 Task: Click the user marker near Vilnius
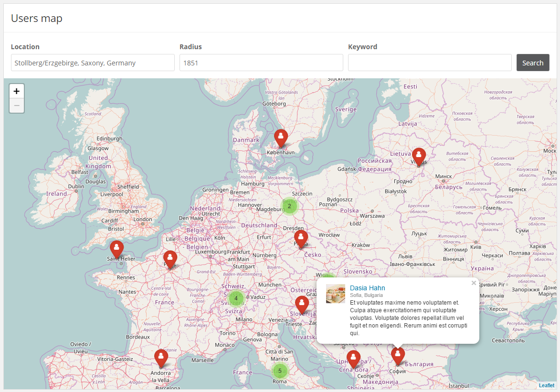[419, 156]
